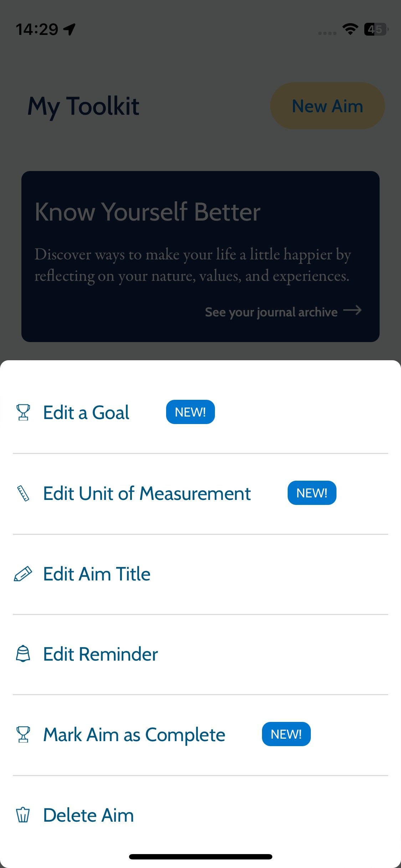
Task: Tap the location arrow in the status bar
Action: (x=70, y=30)
